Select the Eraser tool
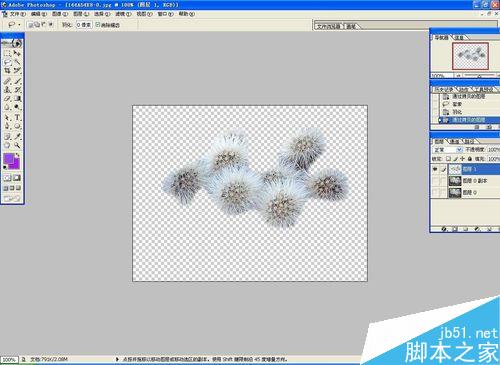Viewport: 500px width, 365px height. coord(7,99)
